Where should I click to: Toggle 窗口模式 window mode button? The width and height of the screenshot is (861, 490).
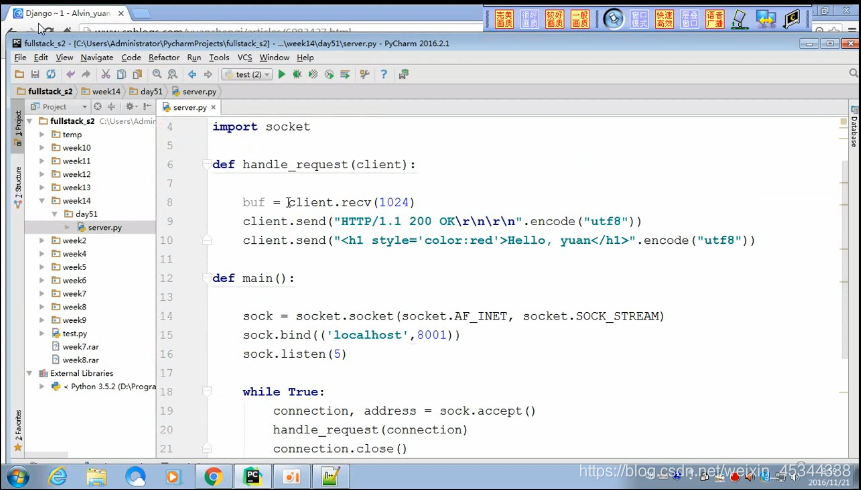coord(639,19)
